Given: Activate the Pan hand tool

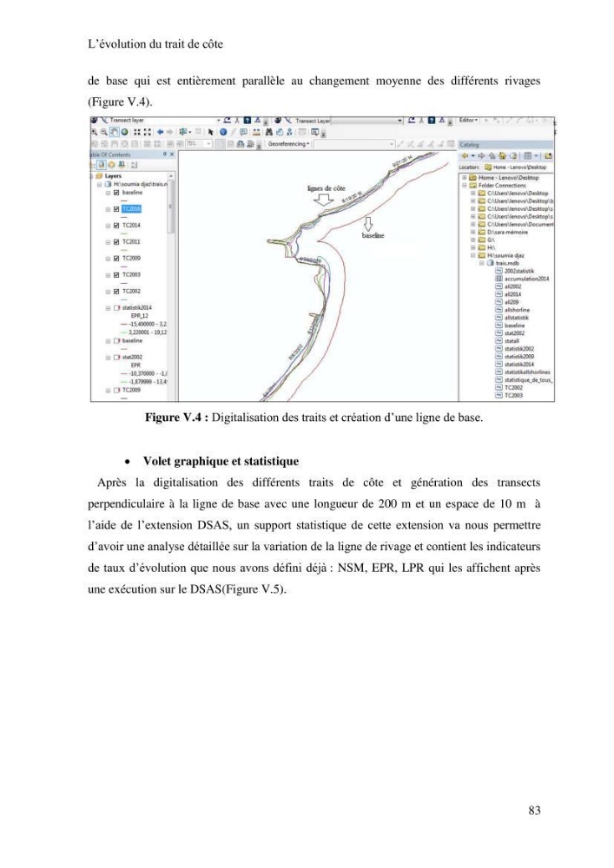Looking at the screenshot, I should (x=114, y=132).
